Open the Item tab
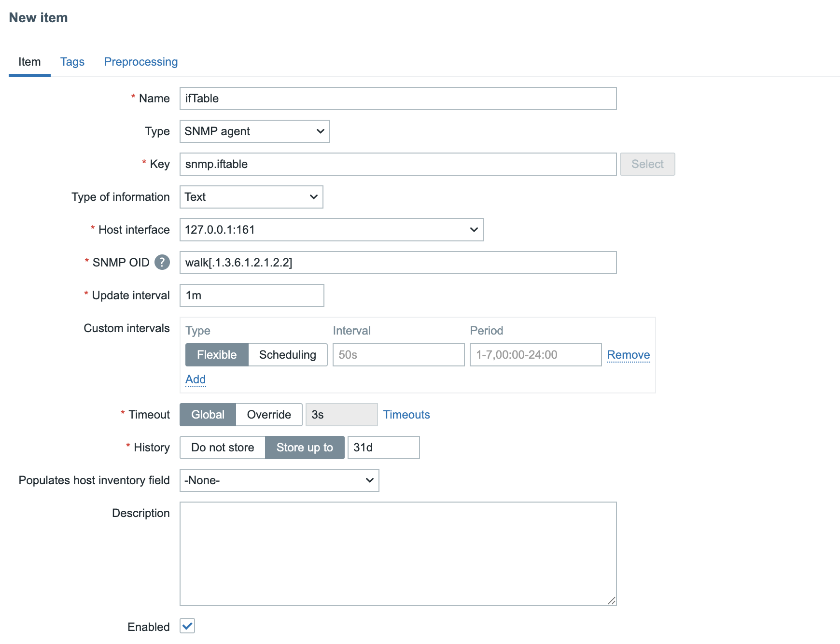Image resolution: width=840 pixels, height=644 pixels. tap(29, 62)
